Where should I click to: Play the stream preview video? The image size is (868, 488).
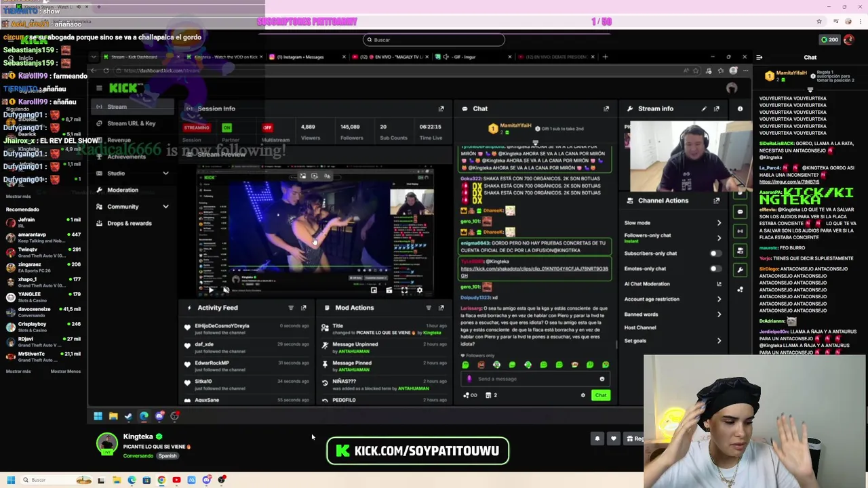[x=211, y=290]
